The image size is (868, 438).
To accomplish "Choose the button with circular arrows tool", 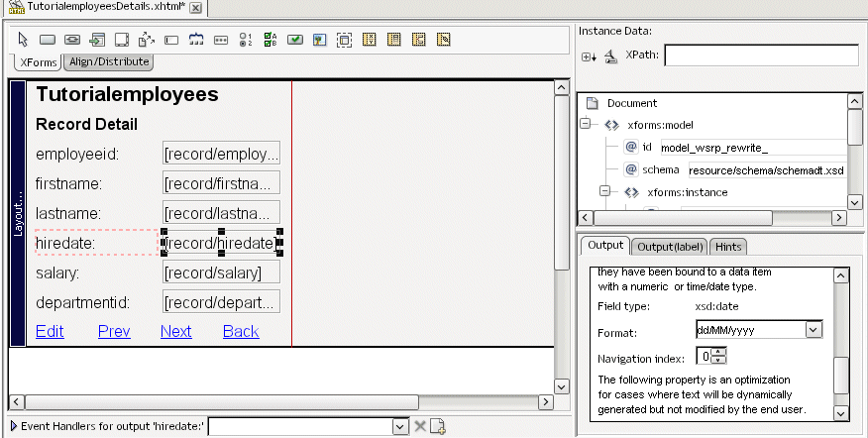I will pyautogui.click(x=72, y=40).
